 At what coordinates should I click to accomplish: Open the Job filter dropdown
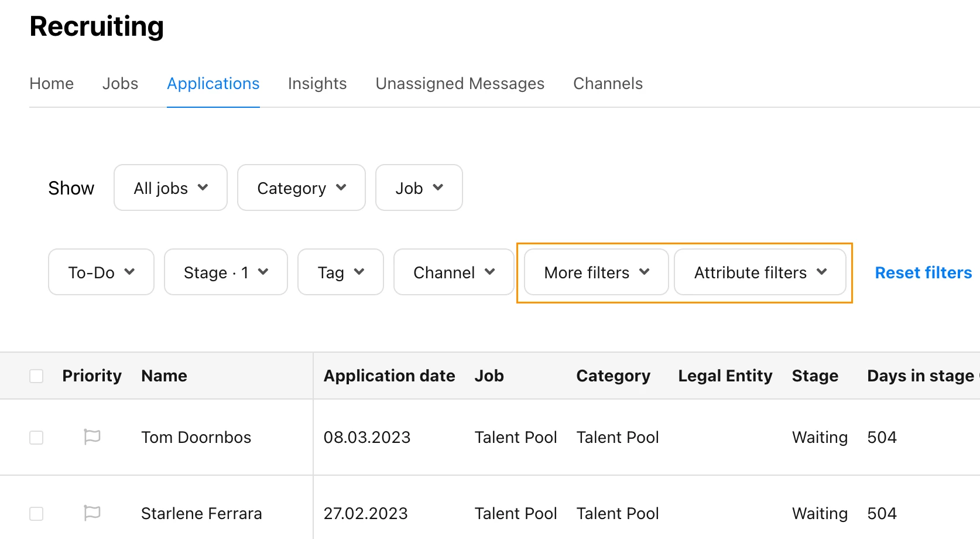pos(419,187)
